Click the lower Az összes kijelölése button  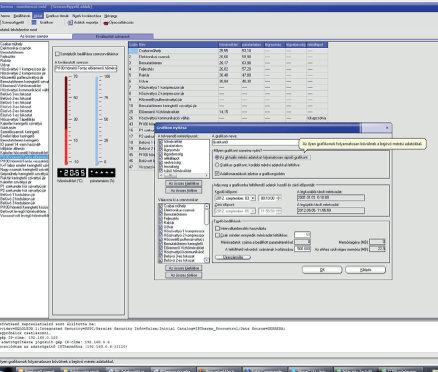(x=184, y=268)
